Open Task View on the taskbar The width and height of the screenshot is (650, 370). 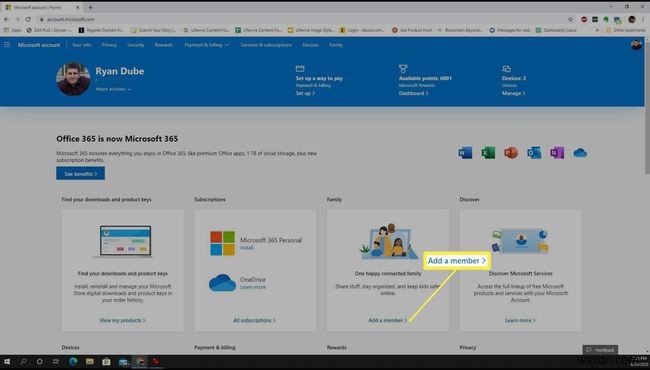(x=56, y=361)
